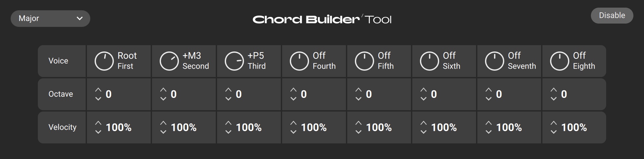
Task: Click the +P5 knob for Third voice
Action: (234, 61)
